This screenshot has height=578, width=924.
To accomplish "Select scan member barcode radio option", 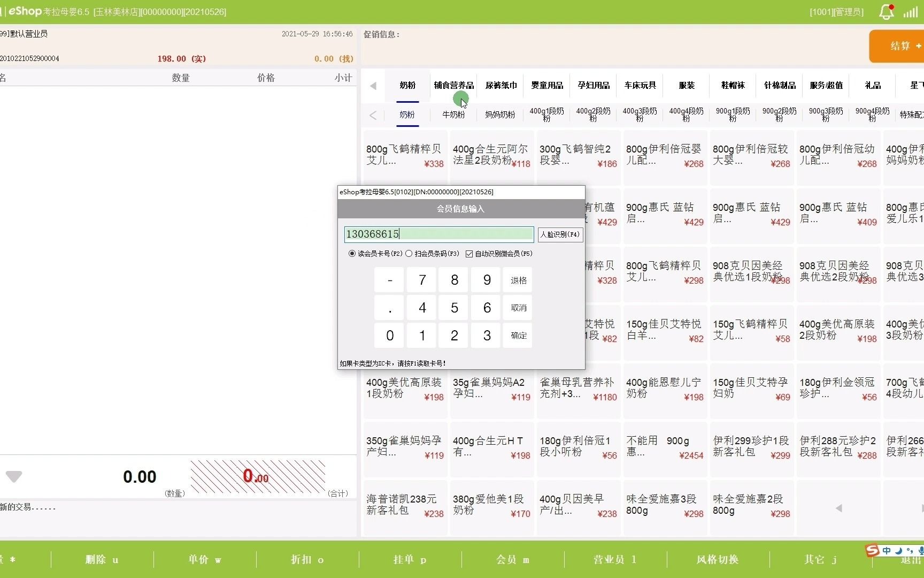I will click(x=409, y=253).
